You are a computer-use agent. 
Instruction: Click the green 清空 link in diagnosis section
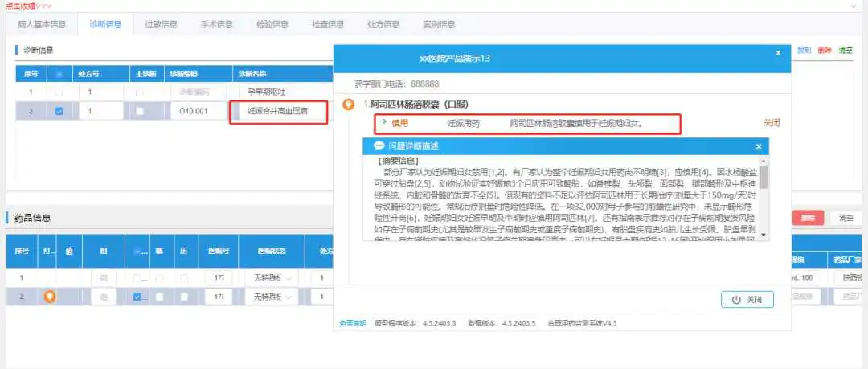845,50
